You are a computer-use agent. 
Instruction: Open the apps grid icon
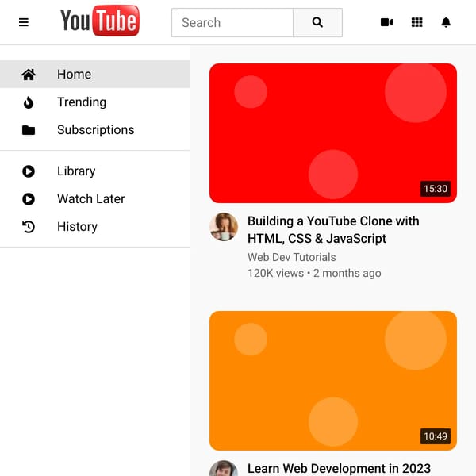click(x=416, y=22)
